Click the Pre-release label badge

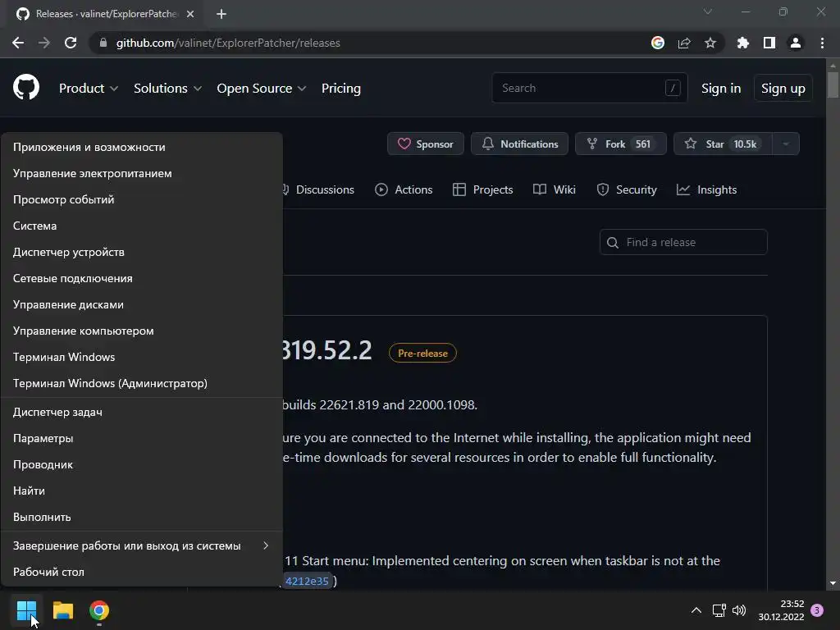422,353
